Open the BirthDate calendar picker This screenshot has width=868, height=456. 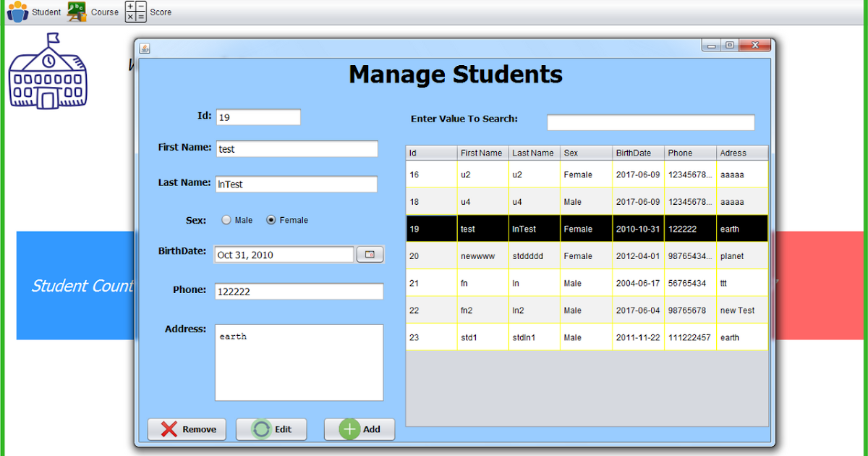(370, 254)
